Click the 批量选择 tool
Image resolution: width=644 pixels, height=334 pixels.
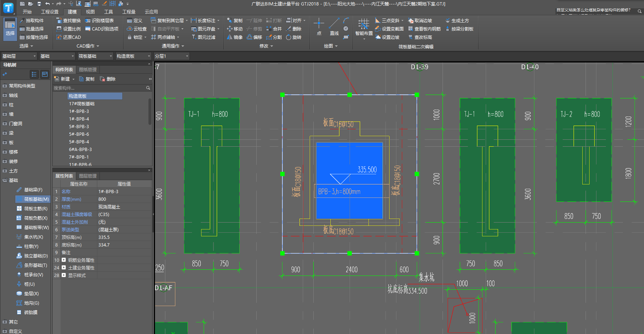click(32, 29)
